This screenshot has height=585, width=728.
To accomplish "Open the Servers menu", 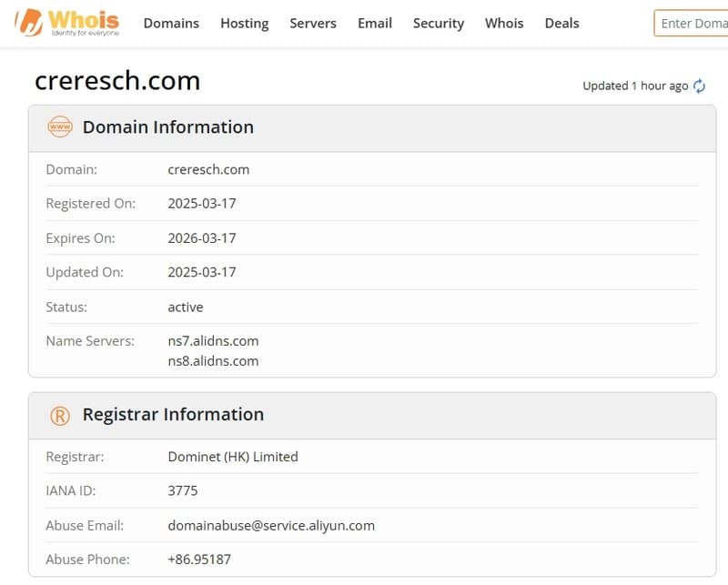I will (313, 24).
